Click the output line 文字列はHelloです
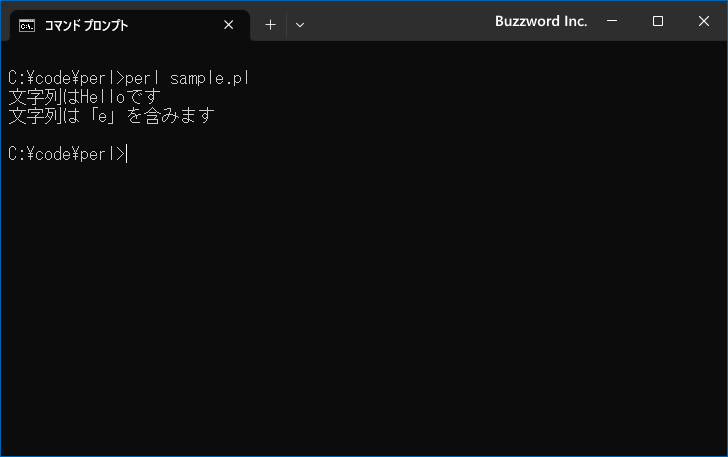The height and width of the screenshot is (457, 728). tap(84, 97)
